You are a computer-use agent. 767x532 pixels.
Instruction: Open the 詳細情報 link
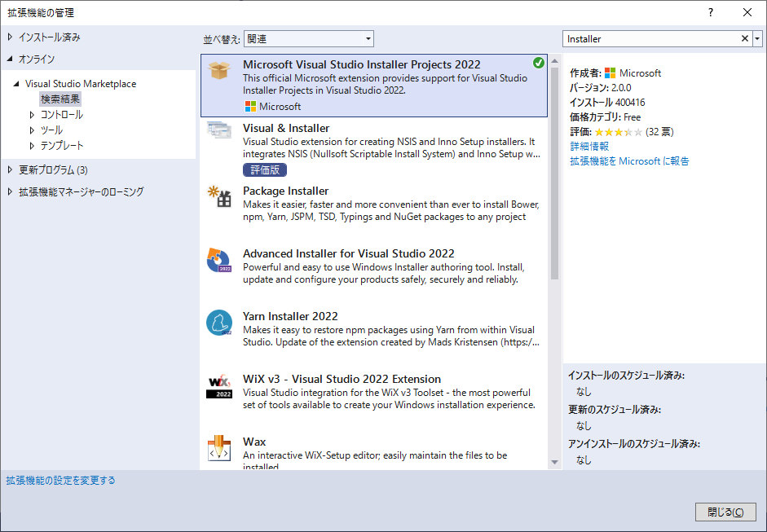pyautogui.click(x=588, y=147)
